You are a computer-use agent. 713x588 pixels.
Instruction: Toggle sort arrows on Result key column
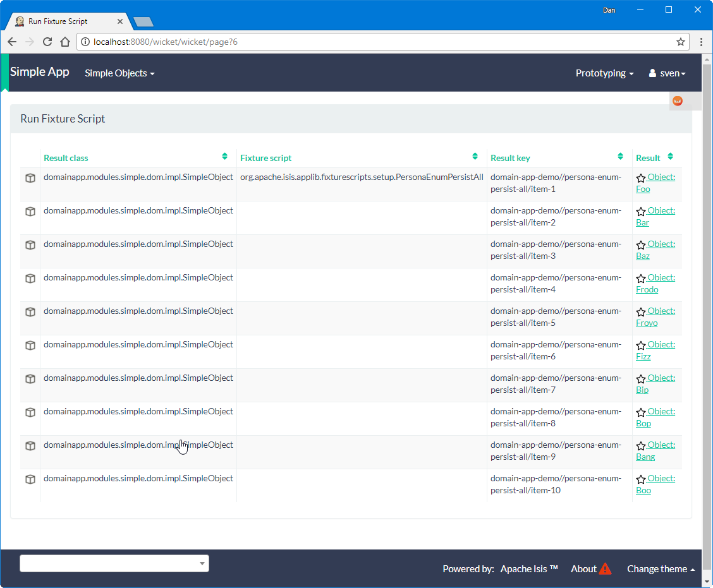pos(621,157)
